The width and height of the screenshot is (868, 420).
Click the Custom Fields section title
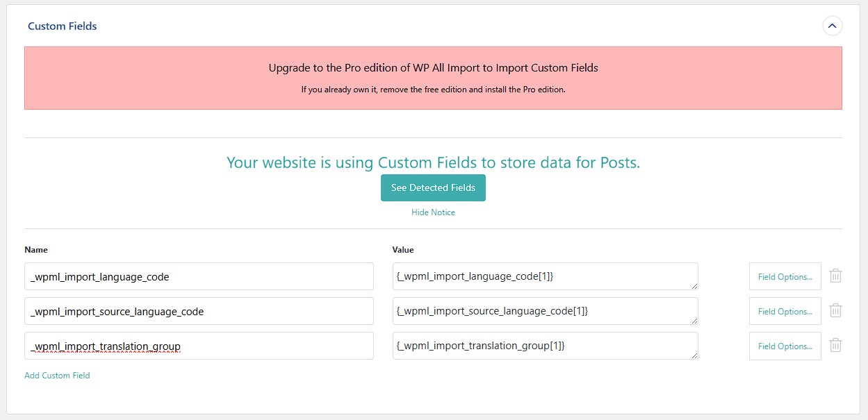pyautogui.click(x=63, y=26)
